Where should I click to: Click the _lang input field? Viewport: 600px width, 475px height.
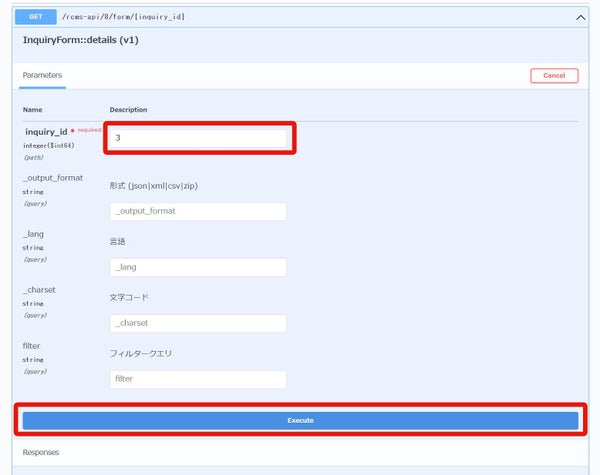[x=198, y=267]
